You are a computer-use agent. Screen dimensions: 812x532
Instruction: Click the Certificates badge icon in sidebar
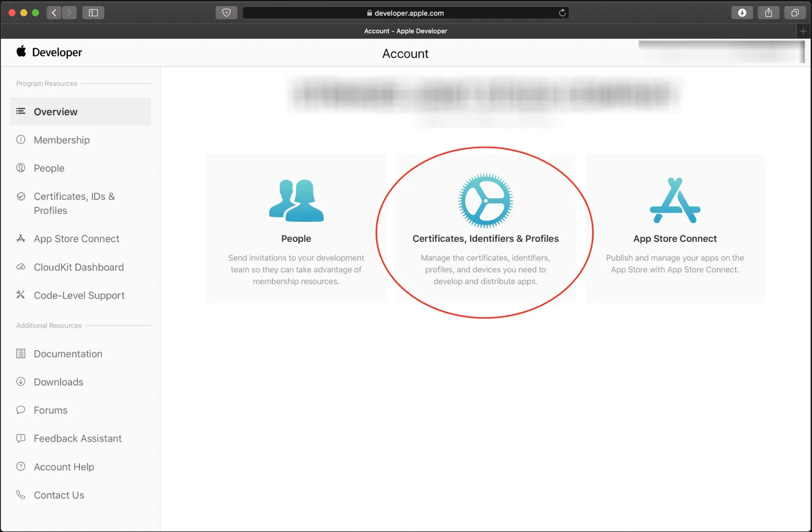pyautogui.click(x=21, y=196)
